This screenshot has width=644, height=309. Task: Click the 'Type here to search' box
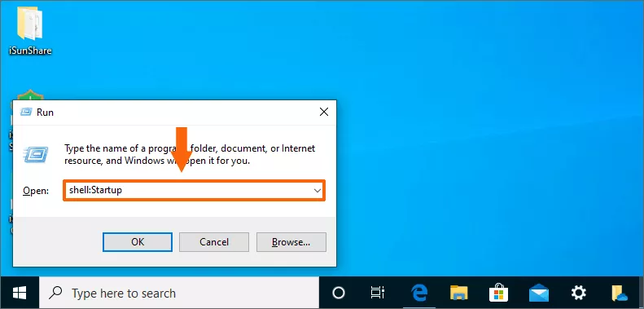[179, 293]
